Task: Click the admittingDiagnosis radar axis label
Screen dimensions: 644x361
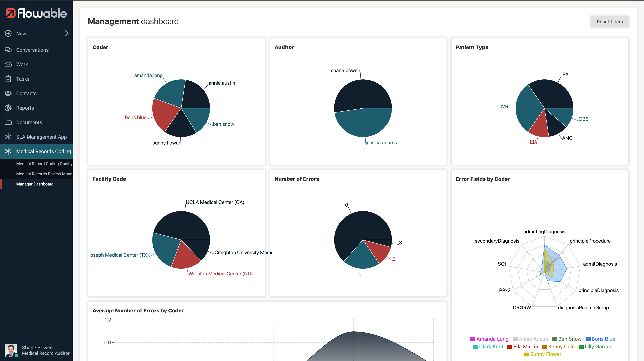Action: point(544,232)
